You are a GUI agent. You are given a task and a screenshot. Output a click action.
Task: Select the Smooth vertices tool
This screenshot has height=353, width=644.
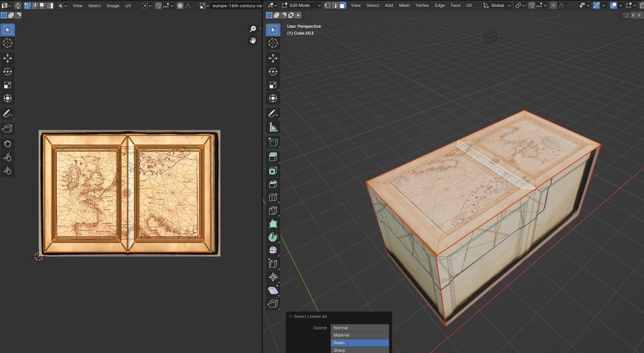[x=273, y=250]
